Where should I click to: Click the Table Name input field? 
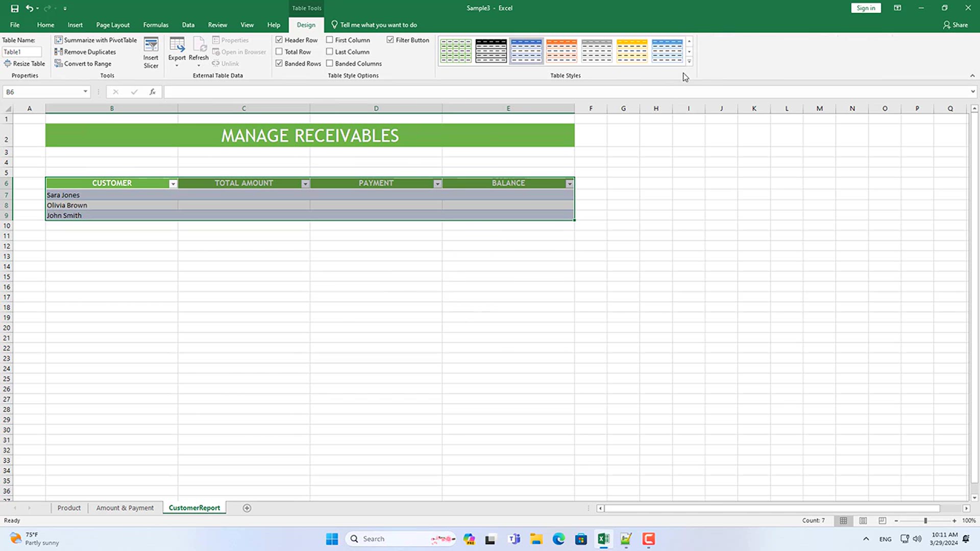point(21,52)
